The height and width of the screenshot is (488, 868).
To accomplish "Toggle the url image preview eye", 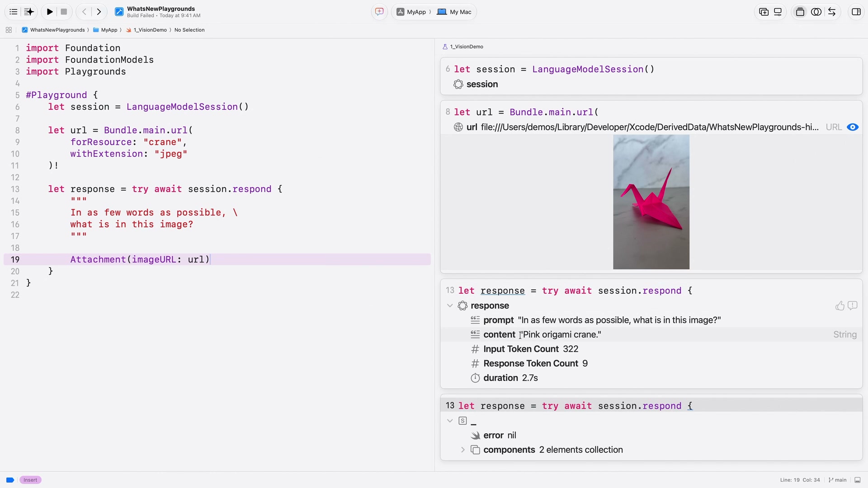I will pyautogui.click(x=852, y=127).
